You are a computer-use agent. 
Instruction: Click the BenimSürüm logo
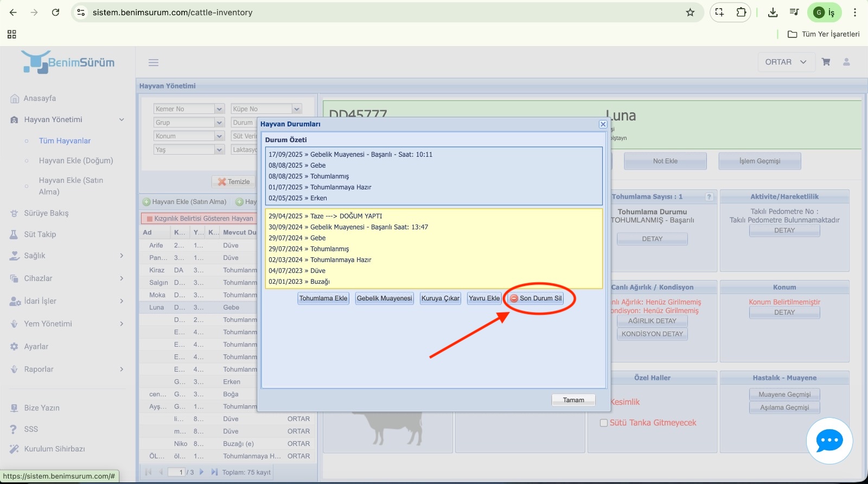click(x=68, y=62)
